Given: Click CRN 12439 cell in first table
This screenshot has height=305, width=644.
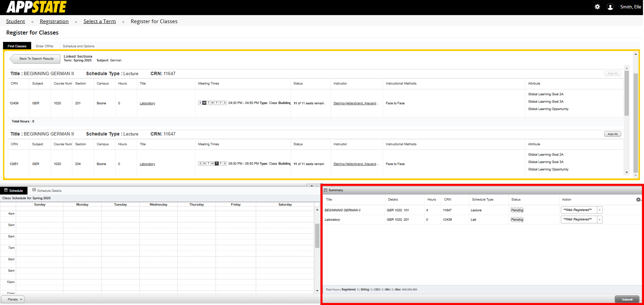Looking at the screenshot, I should click(14, 103).
